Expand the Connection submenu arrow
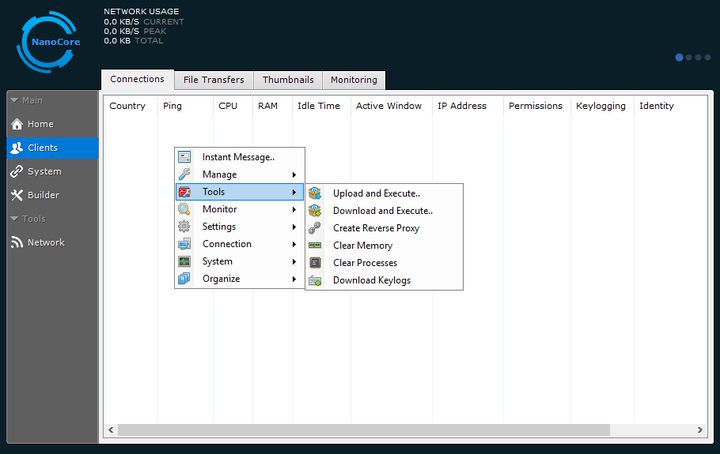The width and height of the screenshot is (720, 454). coord(295,244)
